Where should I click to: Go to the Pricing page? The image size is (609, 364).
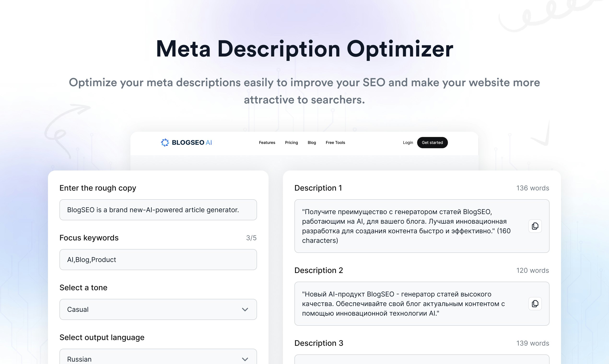tap(291, 142)
